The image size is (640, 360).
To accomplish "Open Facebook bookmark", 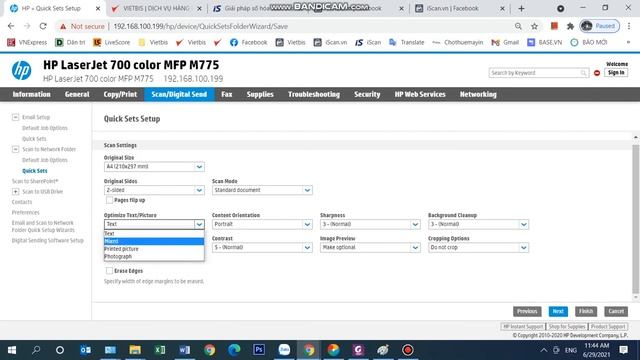I will click(x=249, y=42).
